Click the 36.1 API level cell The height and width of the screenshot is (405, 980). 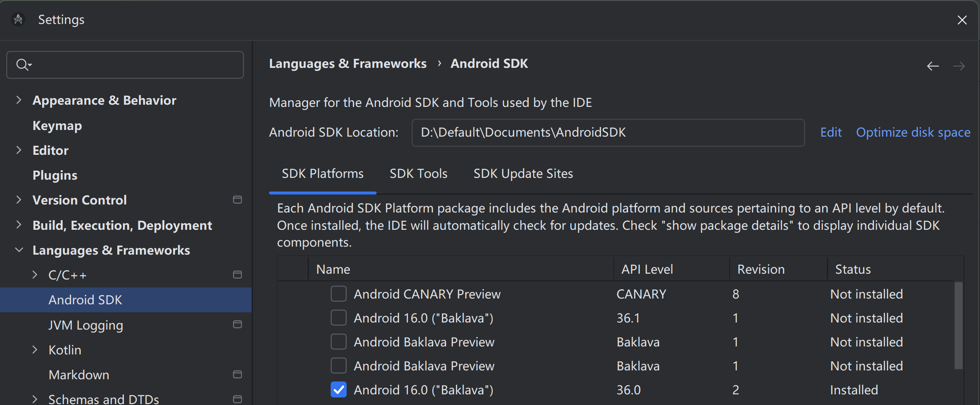628,318
